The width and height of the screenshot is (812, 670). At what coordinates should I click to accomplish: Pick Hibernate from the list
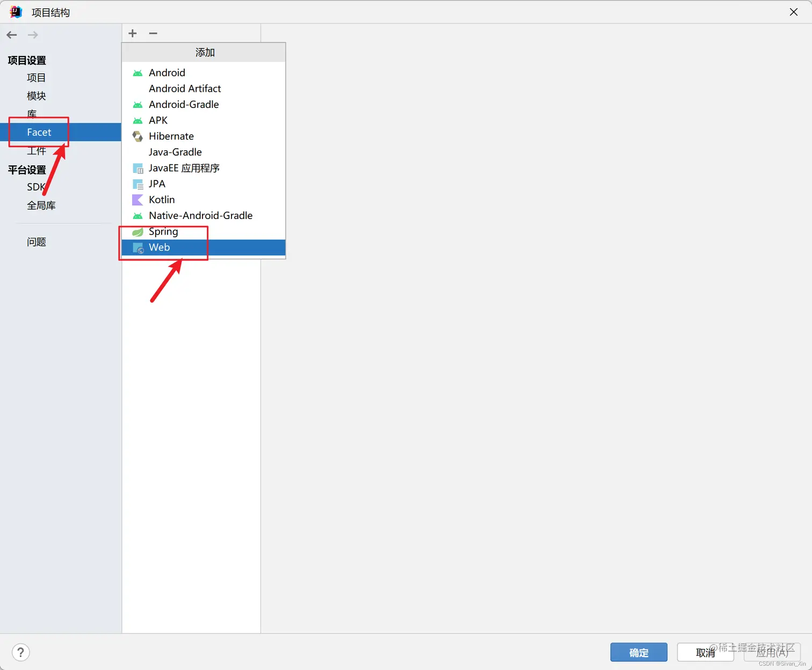pyautogui.click(x=204, y=136)
